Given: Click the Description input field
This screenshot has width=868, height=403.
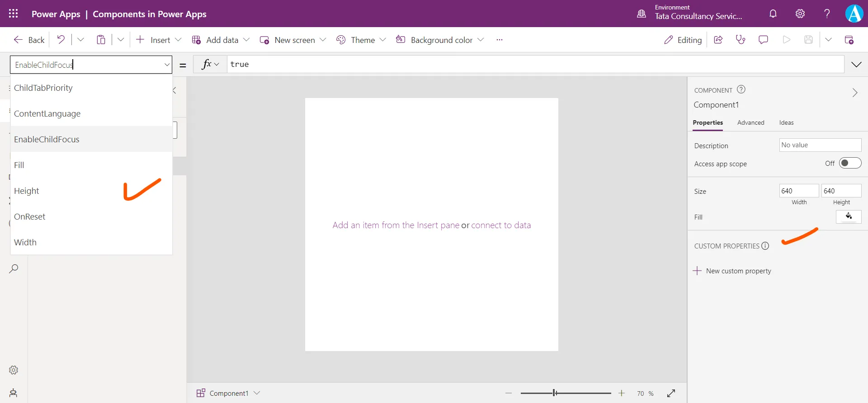Looking at the screenshot, I should 820,145.
